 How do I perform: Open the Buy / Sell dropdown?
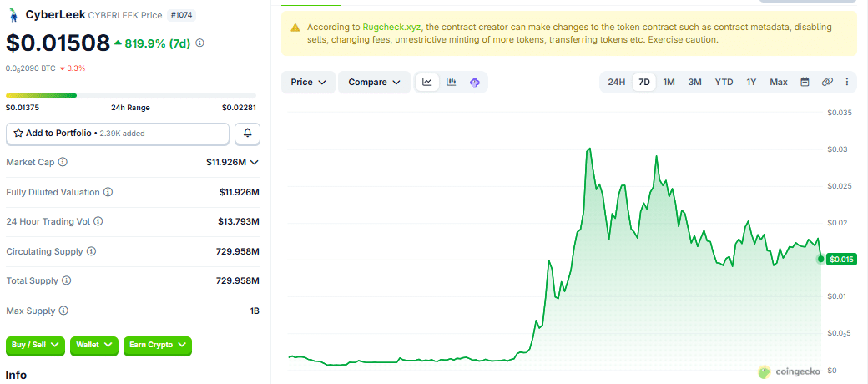coord(35,345)
